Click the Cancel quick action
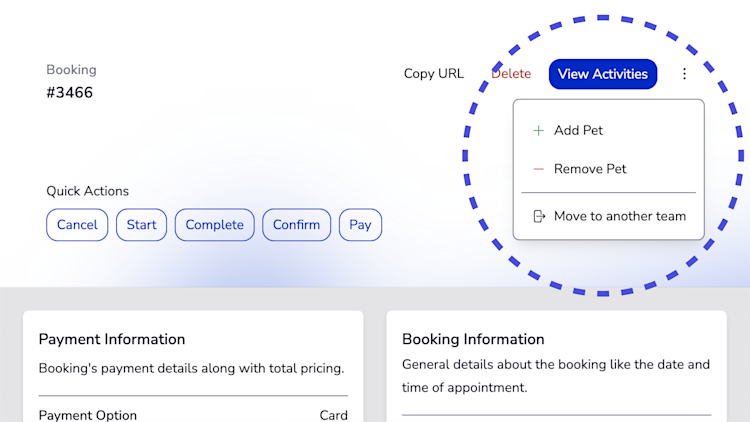This screenshot has width=750, height=422. point(77,225)
